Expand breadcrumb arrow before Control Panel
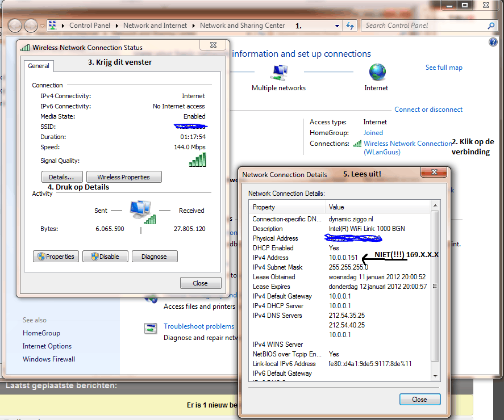The image size is (504, 420). pos(63,26)
